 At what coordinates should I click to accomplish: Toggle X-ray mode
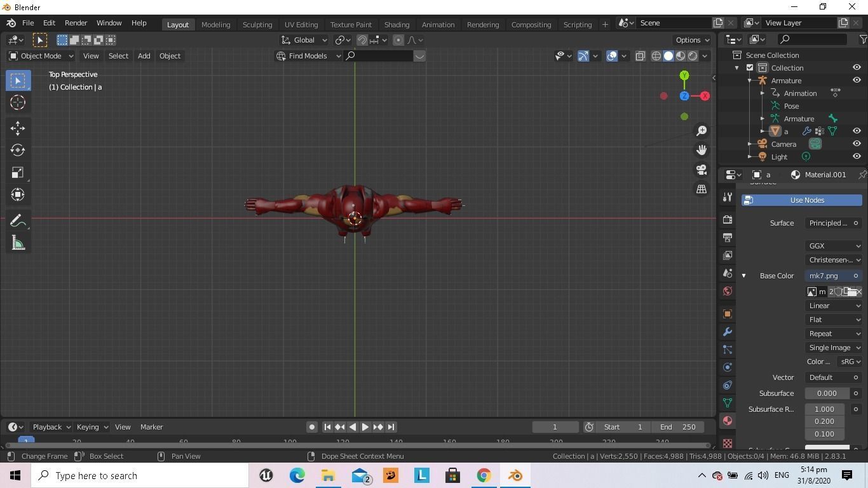pyautogui.click(x=640, y=56)
